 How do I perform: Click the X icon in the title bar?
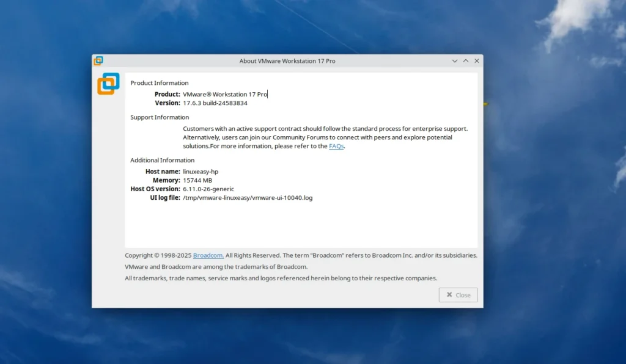(477, 61)
